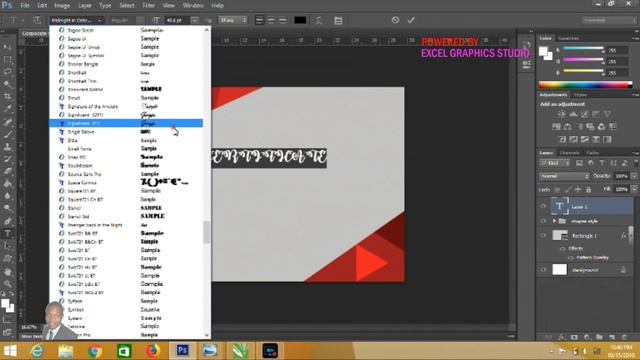Viewport: 640px width, 360px height.
Task: Select the Brush tool
Action: point(7,134)
